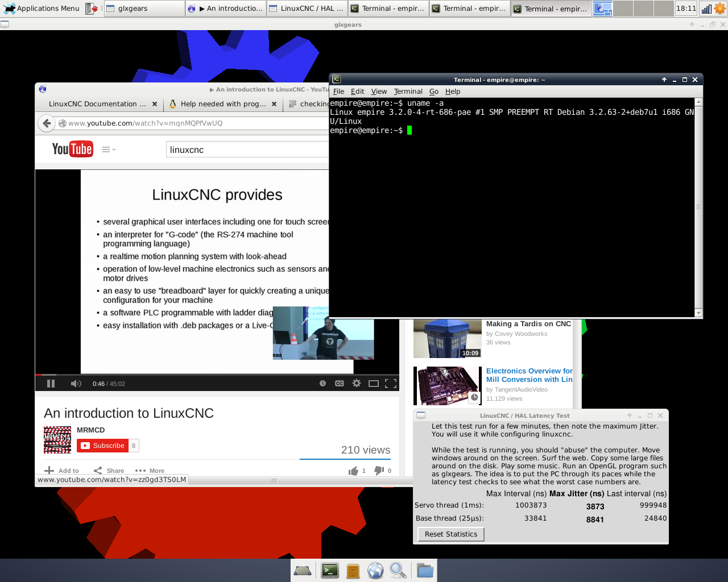Switch to glxgears in the taskbar
This screenshot has width=728, height=582.
pos(144,9)
